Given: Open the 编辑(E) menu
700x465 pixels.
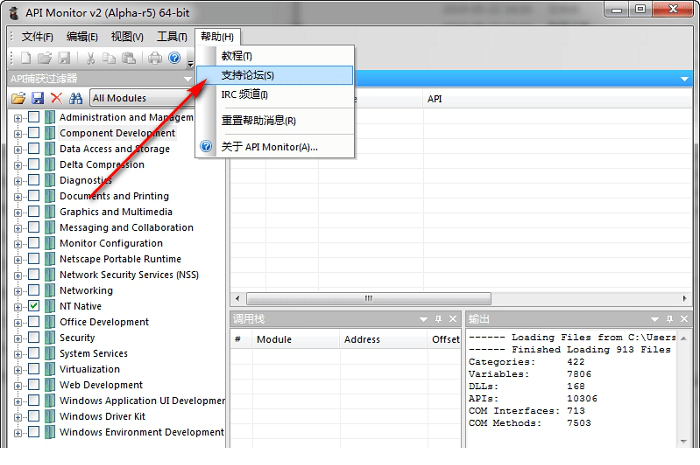Looking at the screenshot, I should coord(82,37).
